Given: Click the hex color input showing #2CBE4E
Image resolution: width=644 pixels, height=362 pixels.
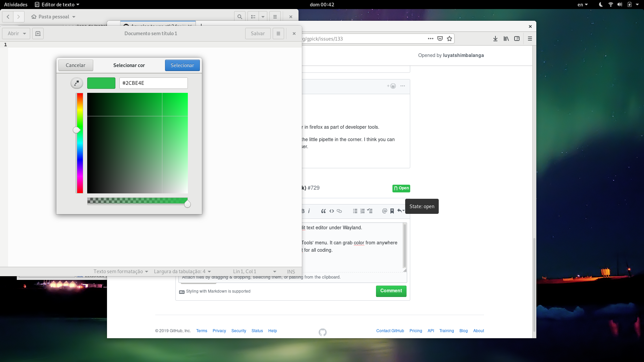Looking at the screenshot, I should [153, 83].
